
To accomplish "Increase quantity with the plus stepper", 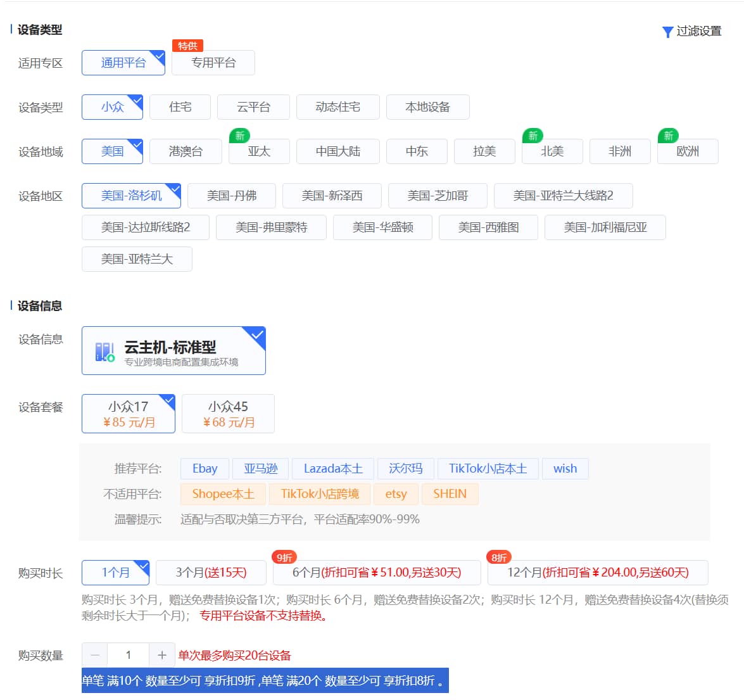I will click(162, 655).
